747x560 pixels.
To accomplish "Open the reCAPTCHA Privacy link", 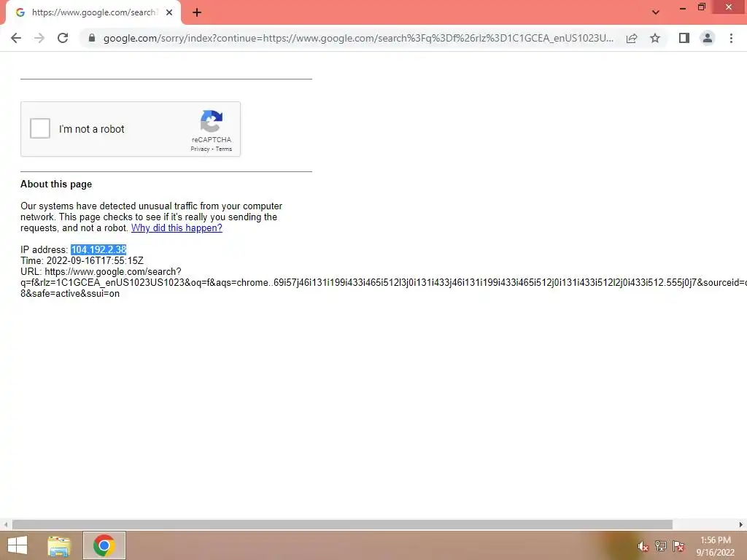I will point(200,149).
